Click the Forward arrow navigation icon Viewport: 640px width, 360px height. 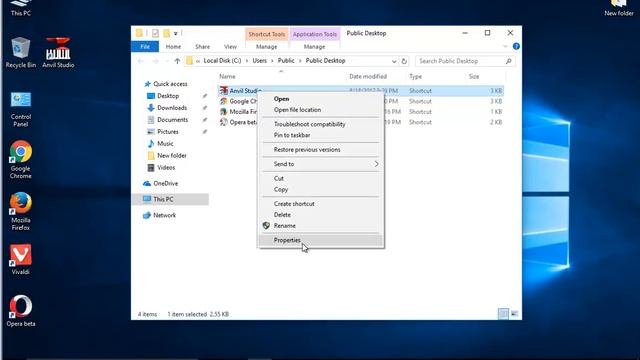click(156, 61)
